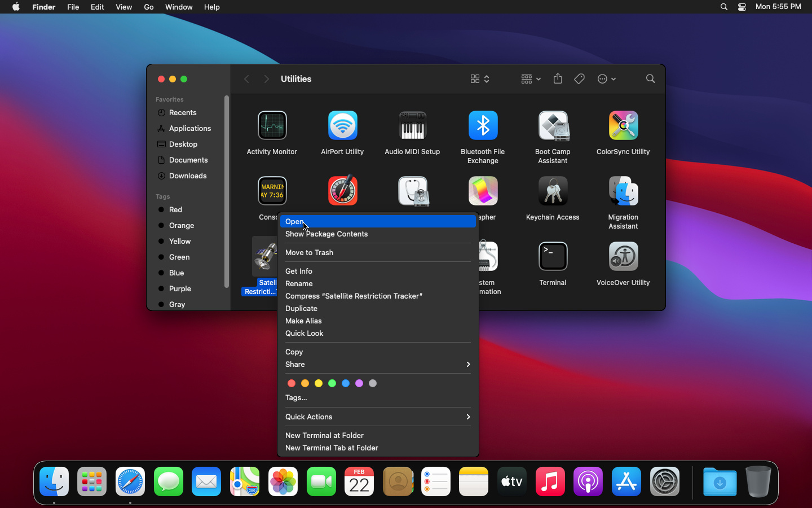Click the VoiceOver Utility icon
This screenshot has width=812, height=508.
[623, 257]
